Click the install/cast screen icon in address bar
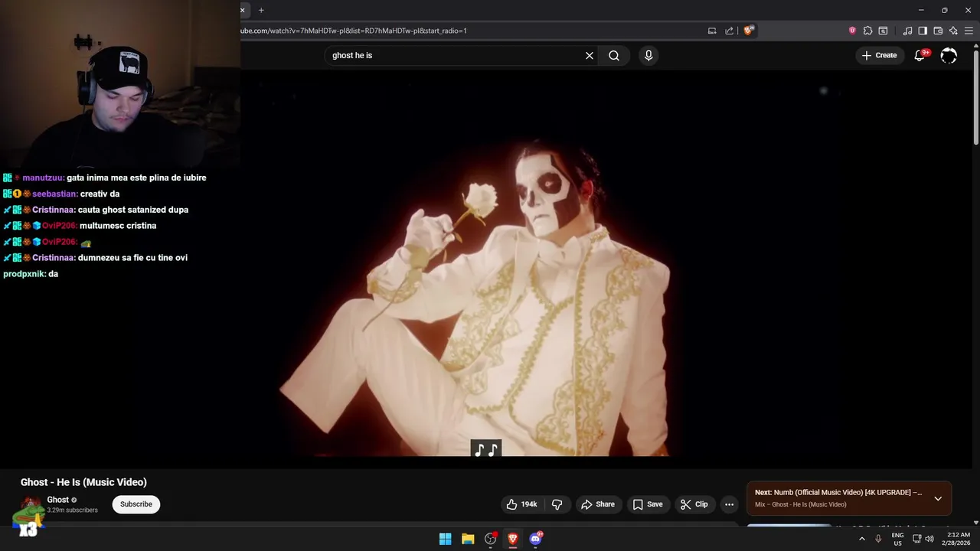Image resolution: width=980 pixels, height=551 pixels. (712, 31)
